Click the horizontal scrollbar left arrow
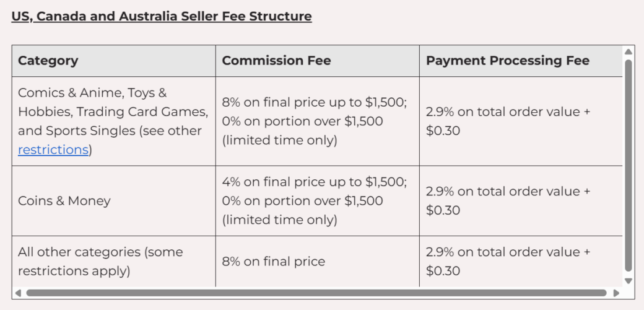This screenshot has height=310, width=644. pyautogui.click(x=18, y=293)
